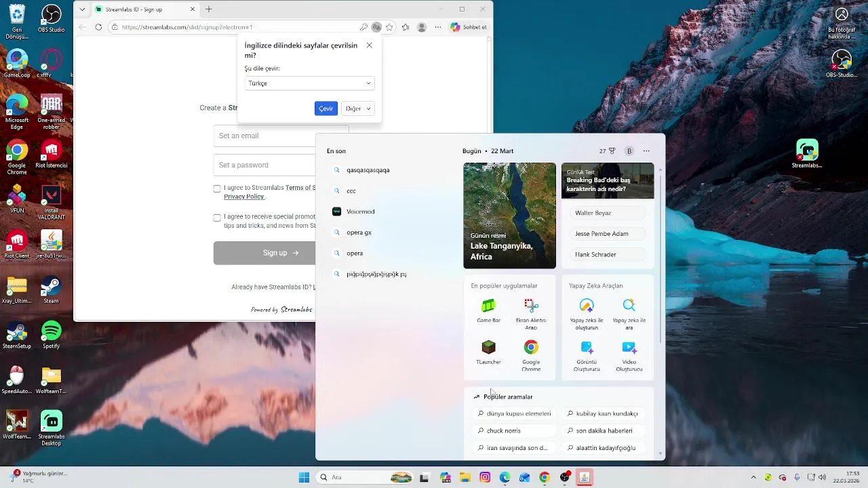
Task: Open the Riot Client desktop icon
Action: tap(17, 245)
